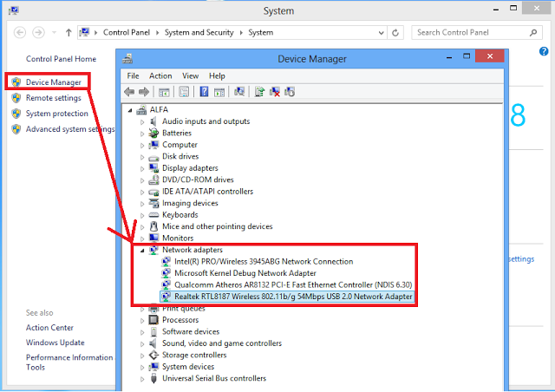Expand DVD/CD-ROM drives
The width and height of the screenshot is (555, 392).
[142, 180]
